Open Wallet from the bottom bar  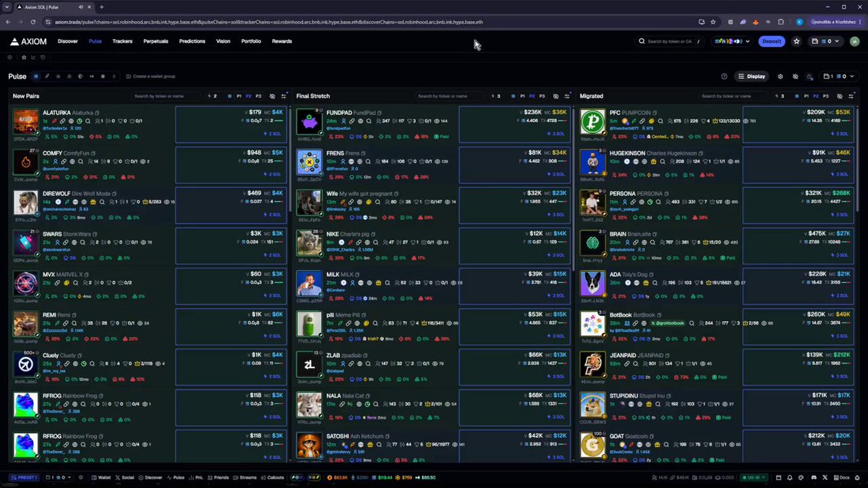[x=101, y=477]
